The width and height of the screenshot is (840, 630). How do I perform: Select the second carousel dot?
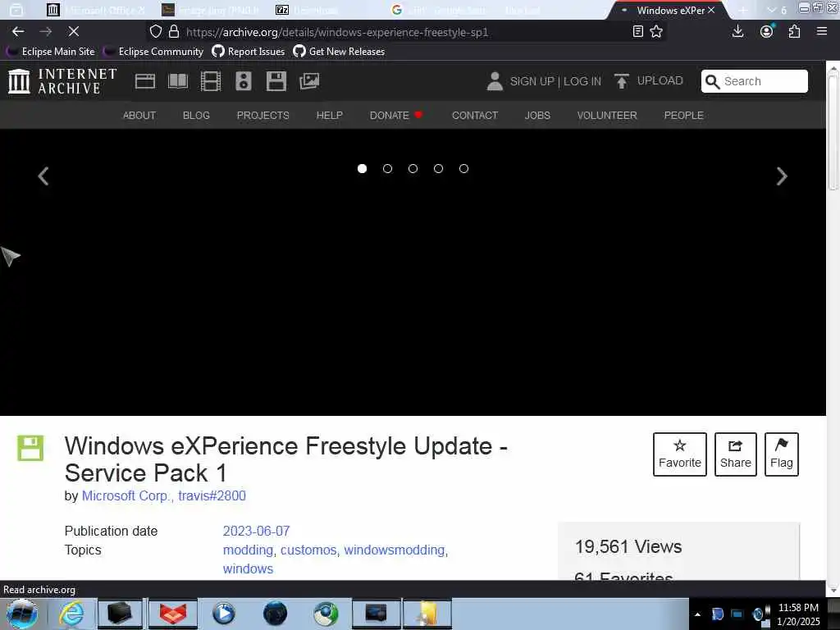click(x=387, y=169)
